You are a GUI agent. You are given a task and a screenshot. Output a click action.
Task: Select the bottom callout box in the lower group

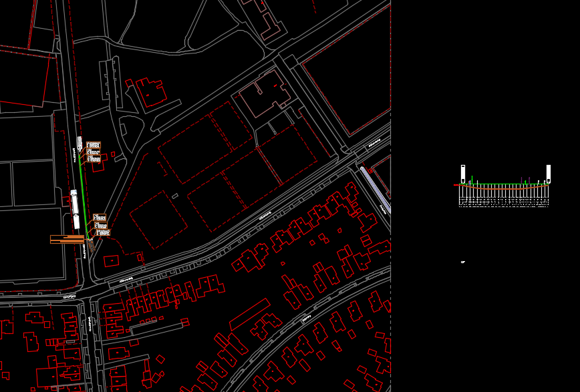tap(103, 232)
